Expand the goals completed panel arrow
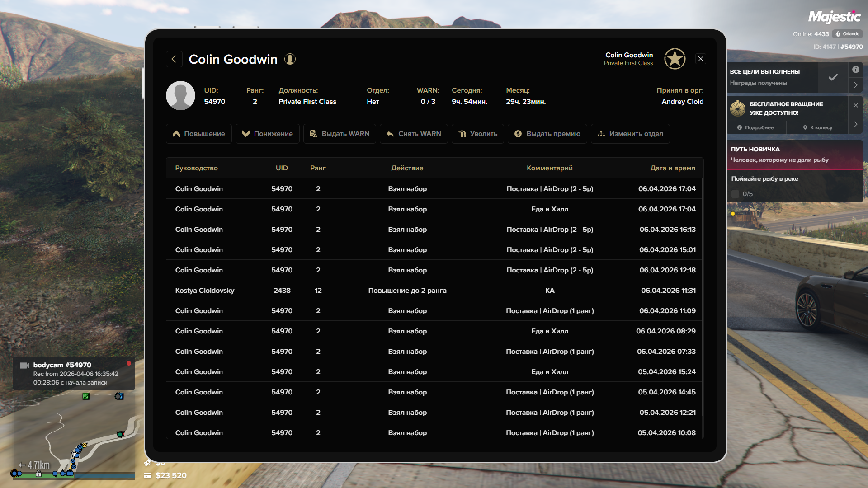This screenshot has width=868, height=488. [855, 85]
